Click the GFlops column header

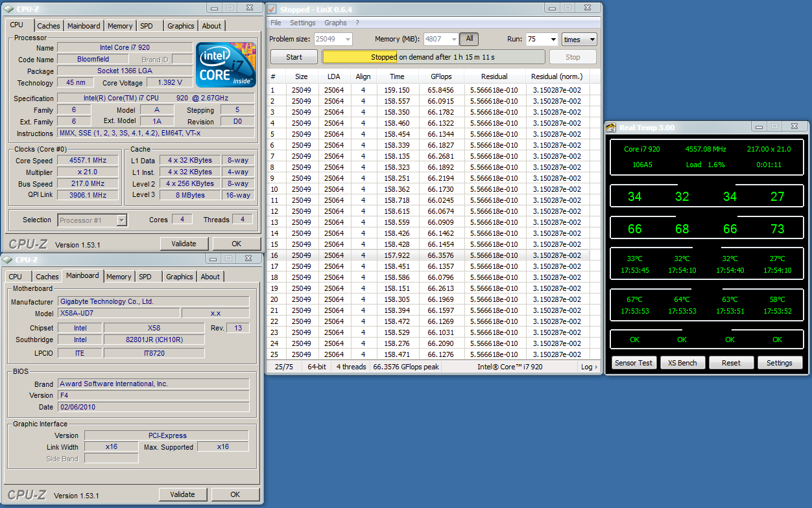click(440, 76)
